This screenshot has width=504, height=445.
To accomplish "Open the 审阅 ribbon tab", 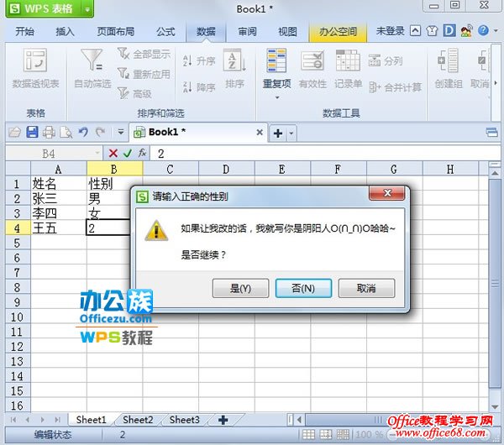I will pyautogui.click(x=247, y=32).
